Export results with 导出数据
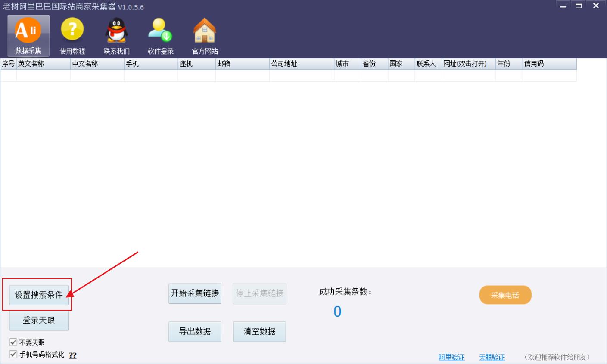The image size is (607, 364). click(195, 332)
